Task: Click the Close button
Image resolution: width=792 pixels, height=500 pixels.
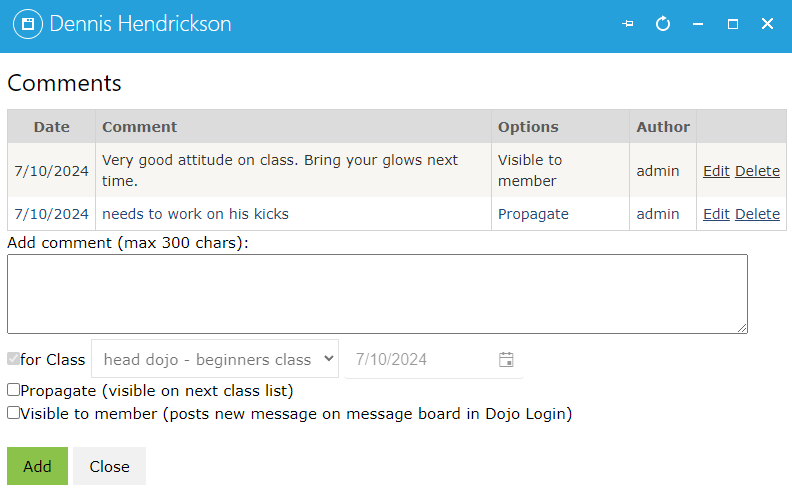Action: point(110,466)
